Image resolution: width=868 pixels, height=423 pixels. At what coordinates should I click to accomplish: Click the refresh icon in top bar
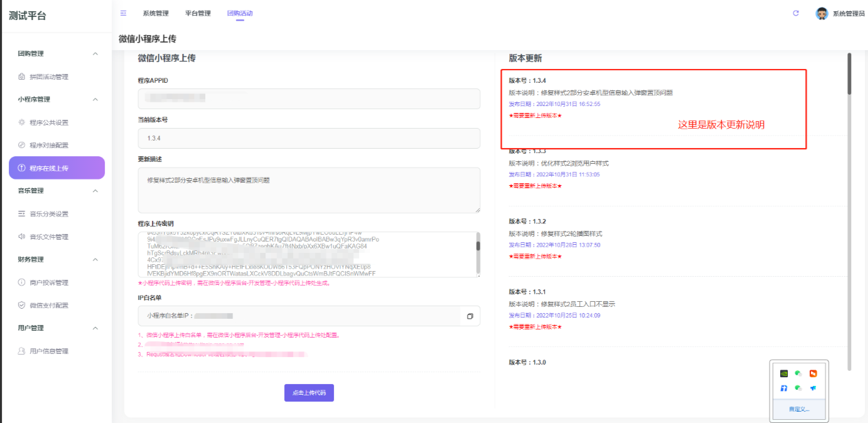[796, 13]
